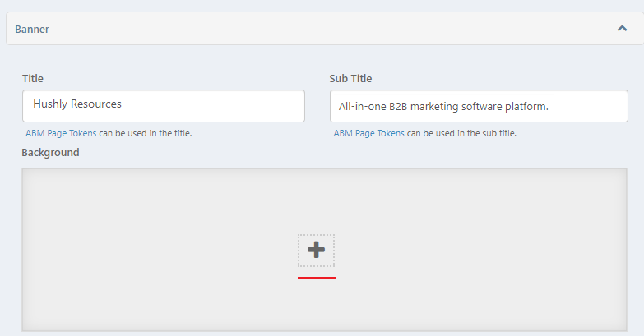Open ABM Page Tokens link under Sub Title
The image size is (644, 336).
point(368,133)
